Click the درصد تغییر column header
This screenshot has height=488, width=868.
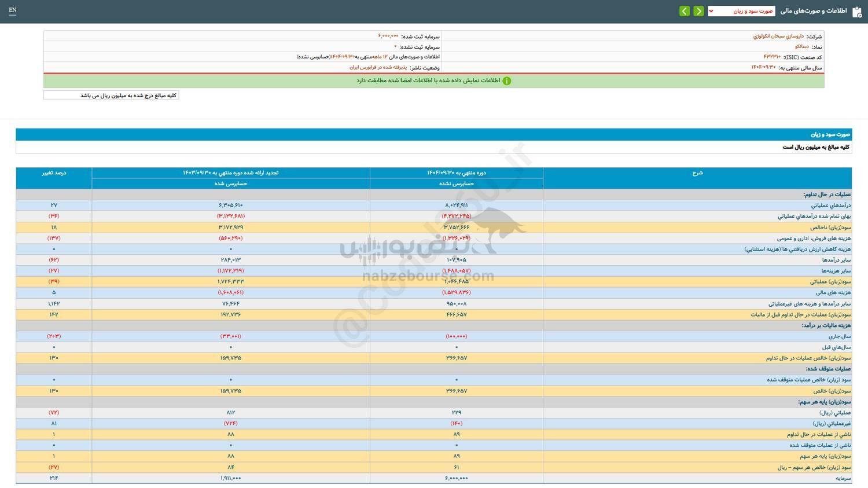54,173
